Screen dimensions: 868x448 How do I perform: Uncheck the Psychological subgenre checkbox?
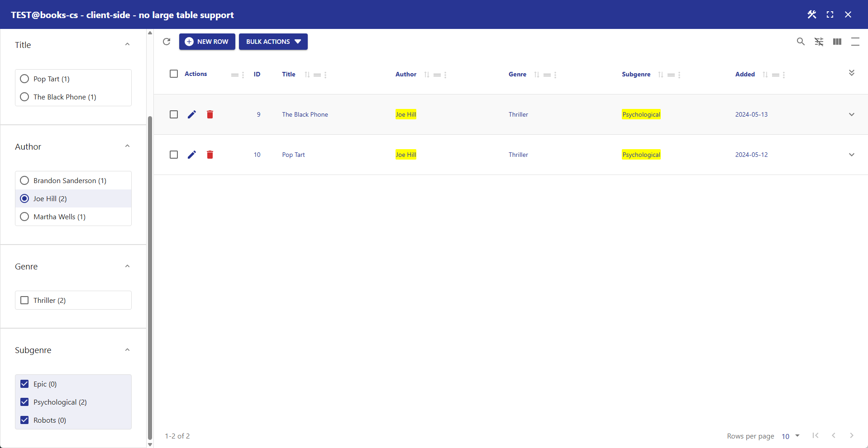24,402
